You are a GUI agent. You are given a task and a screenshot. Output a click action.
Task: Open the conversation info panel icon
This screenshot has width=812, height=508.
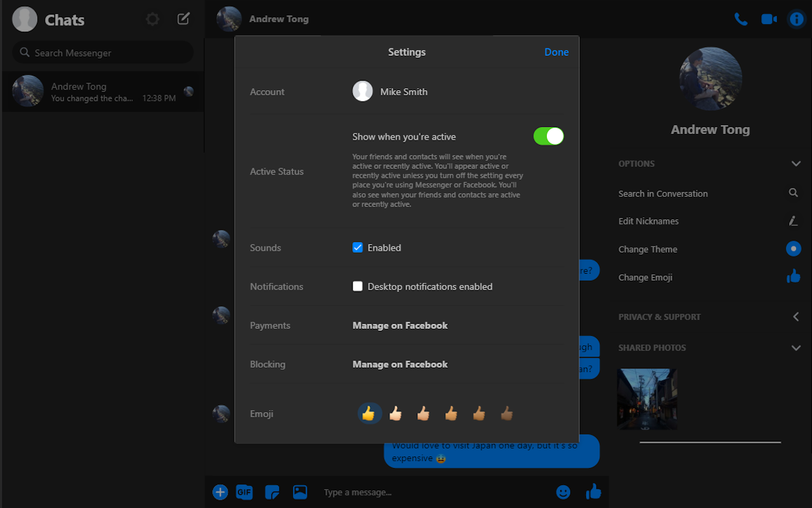(x=796, y=19)
